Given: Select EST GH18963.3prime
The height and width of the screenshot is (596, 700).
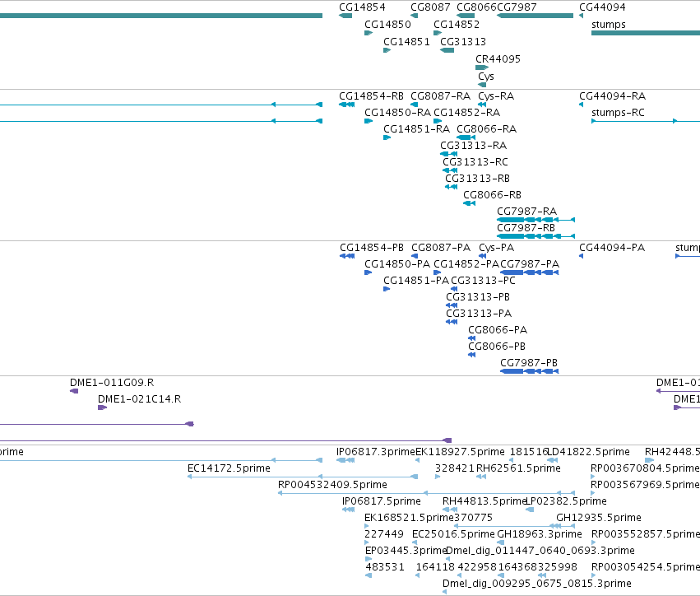Looking at the screenshot, I should pos(500,542).
